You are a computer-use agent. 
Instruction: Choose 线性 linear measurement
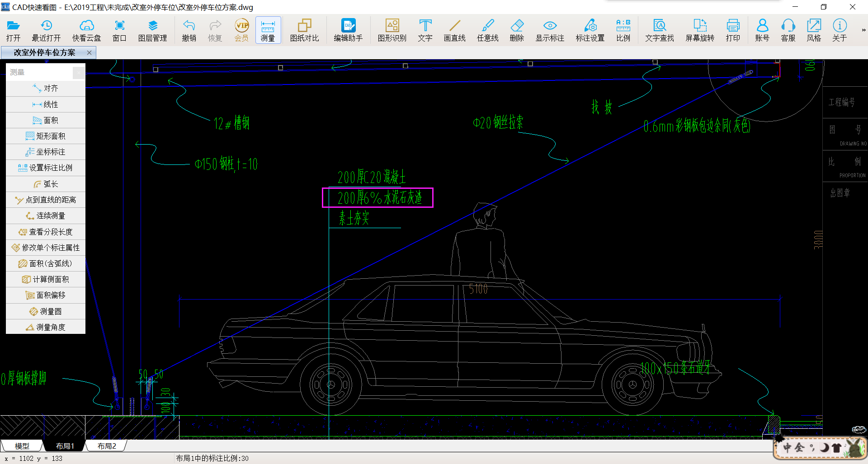(46, 104)
